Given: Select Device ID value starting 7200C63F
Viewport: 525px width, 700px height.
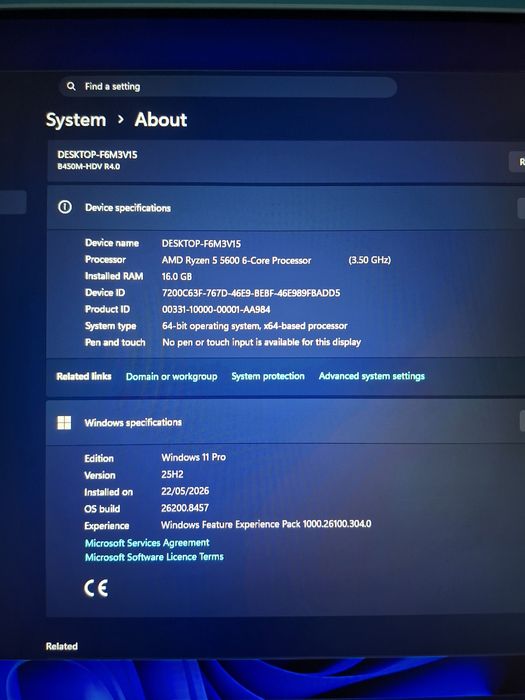Looking at the screenshot, I should (251, 293).
